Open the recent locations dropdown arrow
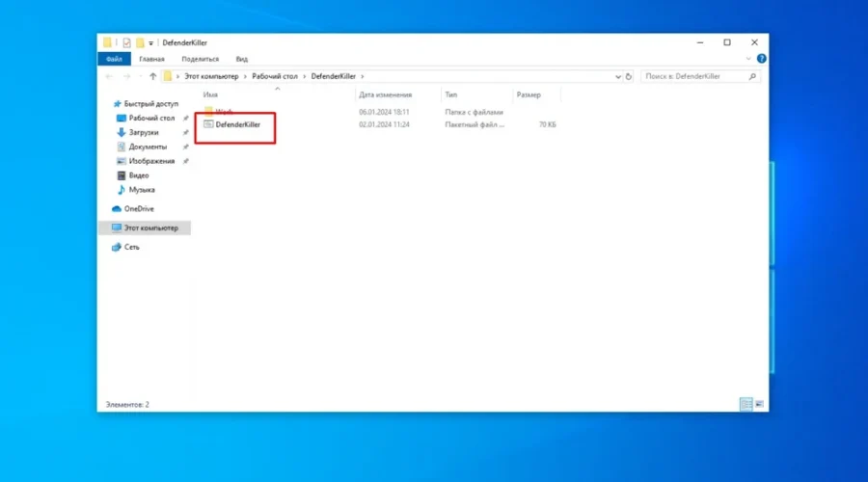The height and width of the screenshot is (482, 868). click(x=141, y=76)
